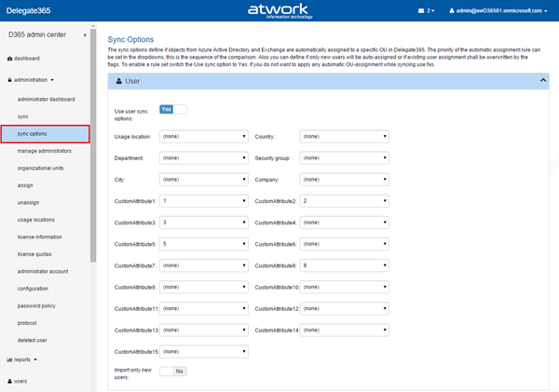
Task: Open the unassign menu item
Action: (x=28, y=202)
